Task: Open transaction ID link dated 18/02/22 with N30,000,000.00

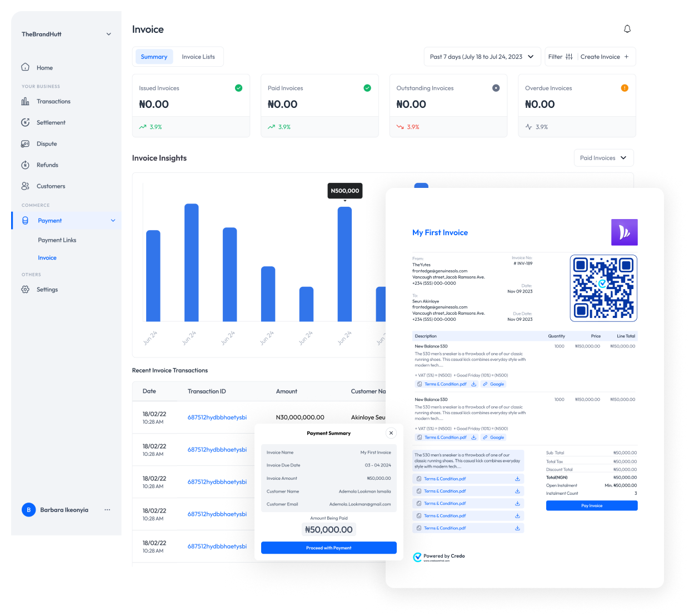Action: [x=217, y=418]
